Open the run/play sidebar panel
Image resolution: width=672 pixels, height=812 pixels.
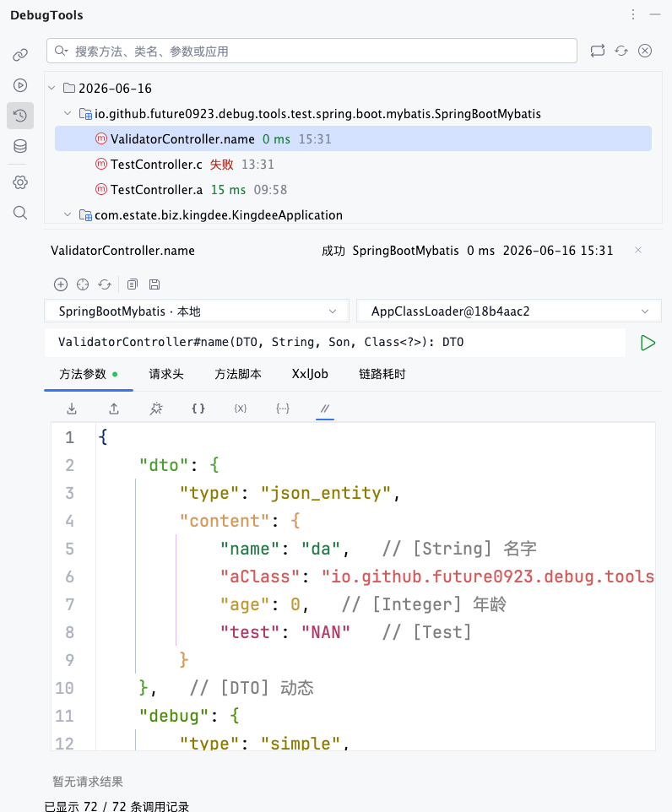[20, 85]
